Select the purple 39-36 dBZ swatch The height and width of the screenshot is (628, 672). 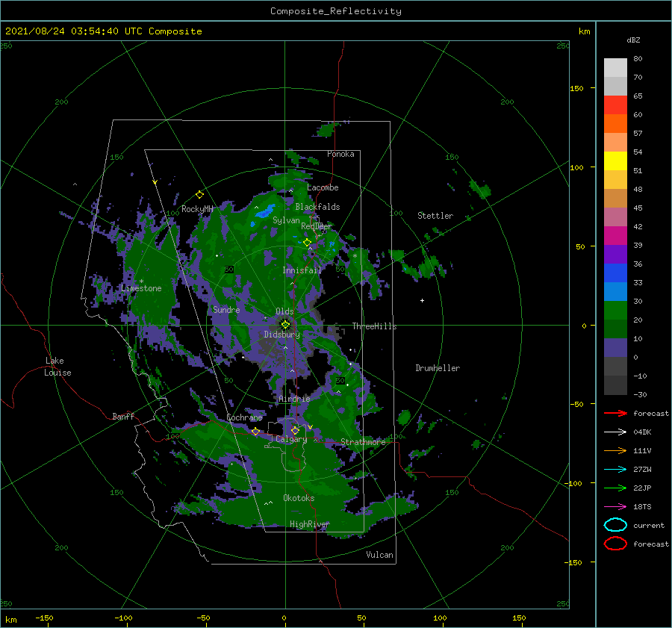[x=615, y=255]
